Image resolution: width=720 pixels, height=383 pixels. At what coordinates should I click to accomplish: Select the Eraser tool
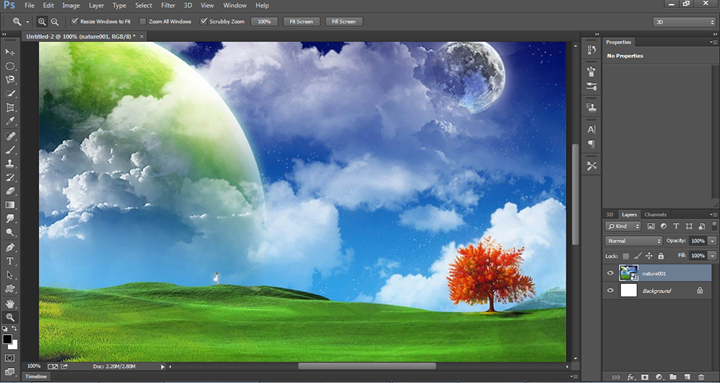[x=10, y=192]
